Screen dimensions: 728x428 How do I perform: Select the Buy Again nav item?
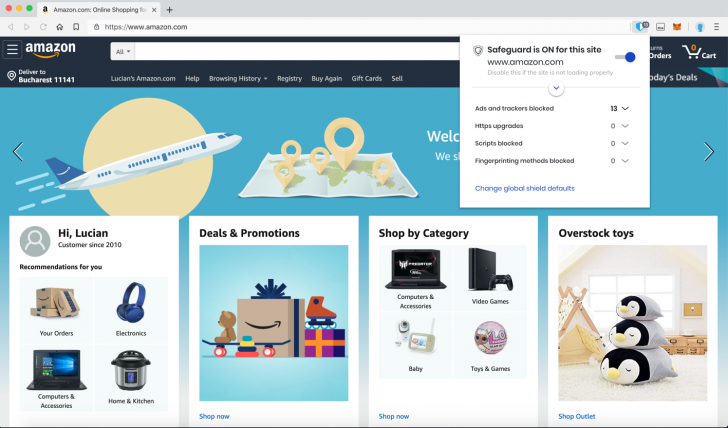tap(326, 78)
